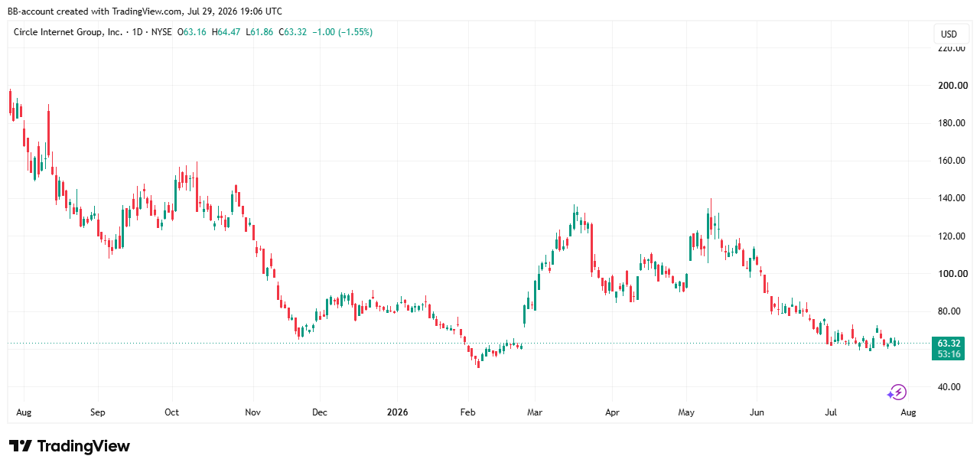Screen dimensions: 980x469
Task: Click the Dec time axis label
Action: [x=320, y=412]
